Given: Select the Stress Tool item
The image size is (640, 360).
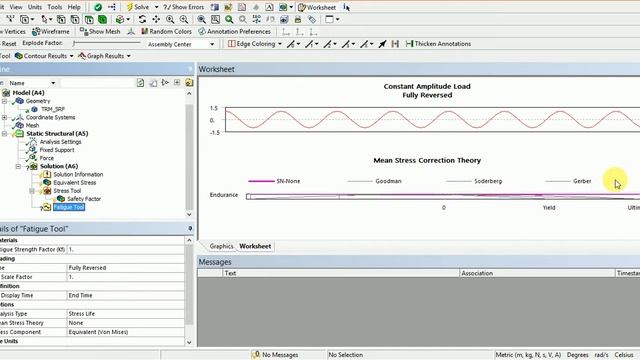Looking at the screenshot, I should [67, 191].
